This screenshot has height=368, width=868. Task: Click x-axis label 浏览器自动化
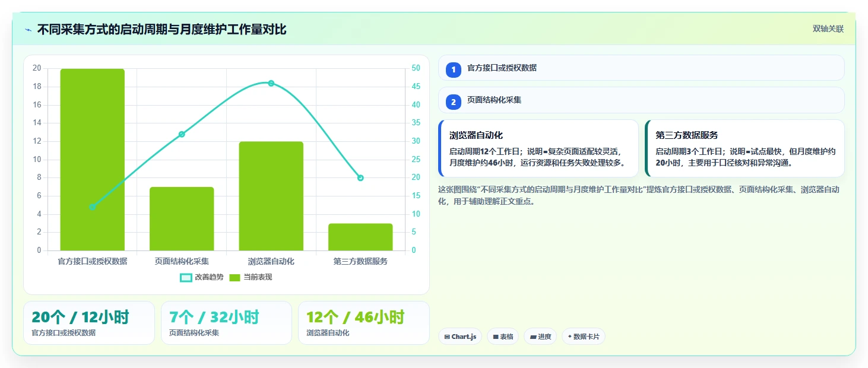click(271, 261)
